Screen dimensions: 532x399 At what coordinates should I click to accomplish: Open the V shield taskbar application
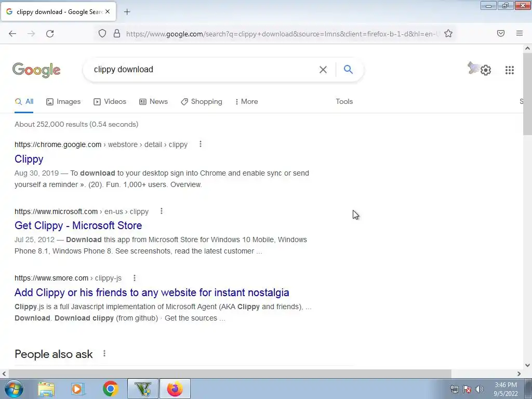(143, 389)
